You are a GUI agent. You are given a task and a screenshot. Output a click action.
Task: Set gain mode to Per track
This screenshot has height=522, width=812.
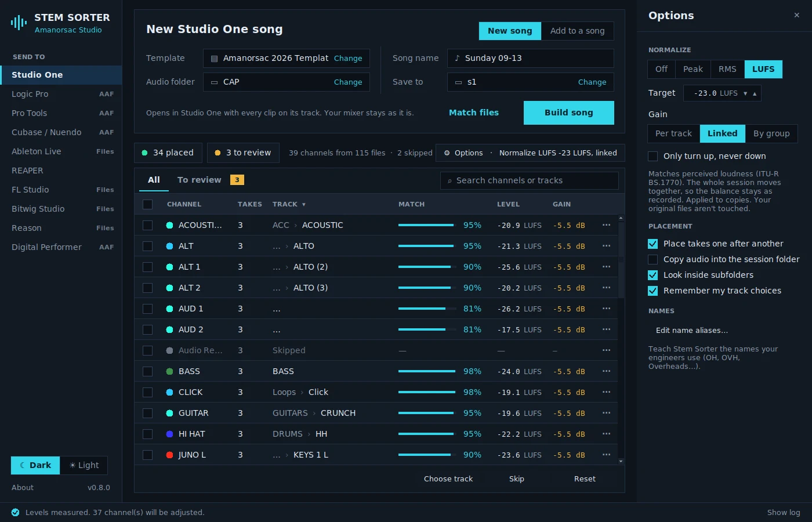pos(673,133)
